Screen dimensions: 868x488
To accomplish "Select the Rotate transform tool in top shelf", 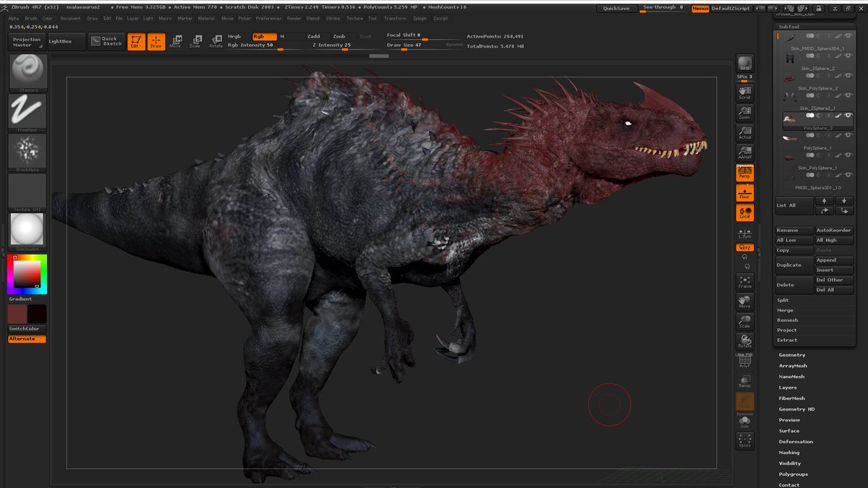I will pos(216,41).
